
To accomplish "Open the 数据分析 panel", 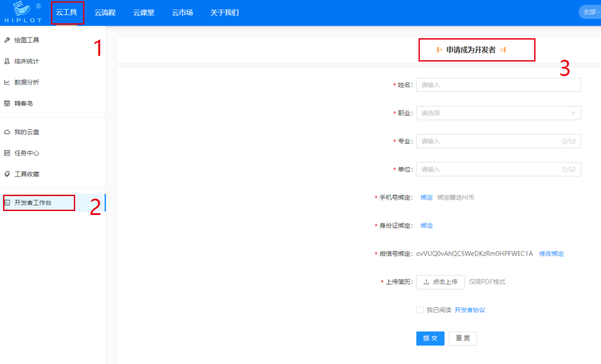I will [25, 82].
